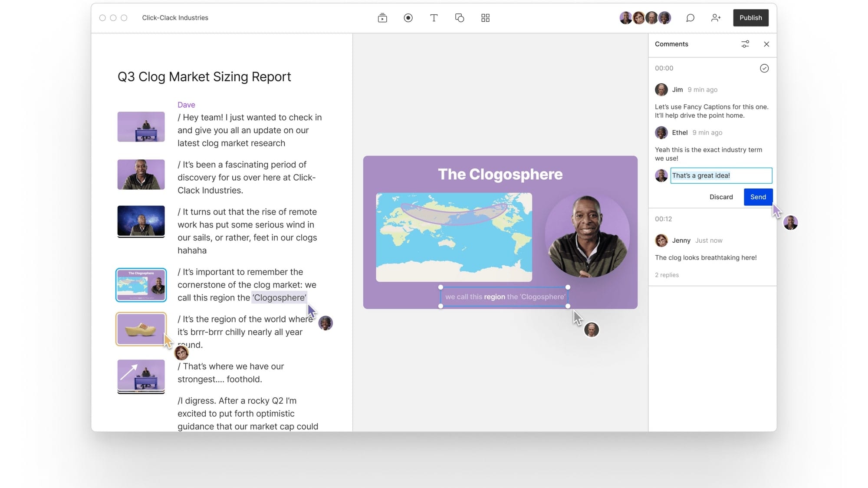
Task: Click the project name Click-Clack Industries
Action: click(175, 18)
